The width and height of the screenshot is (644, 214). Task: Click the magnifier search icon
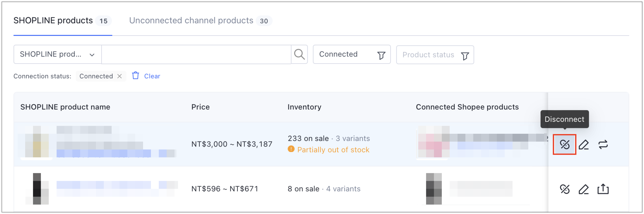click(299, 54)
